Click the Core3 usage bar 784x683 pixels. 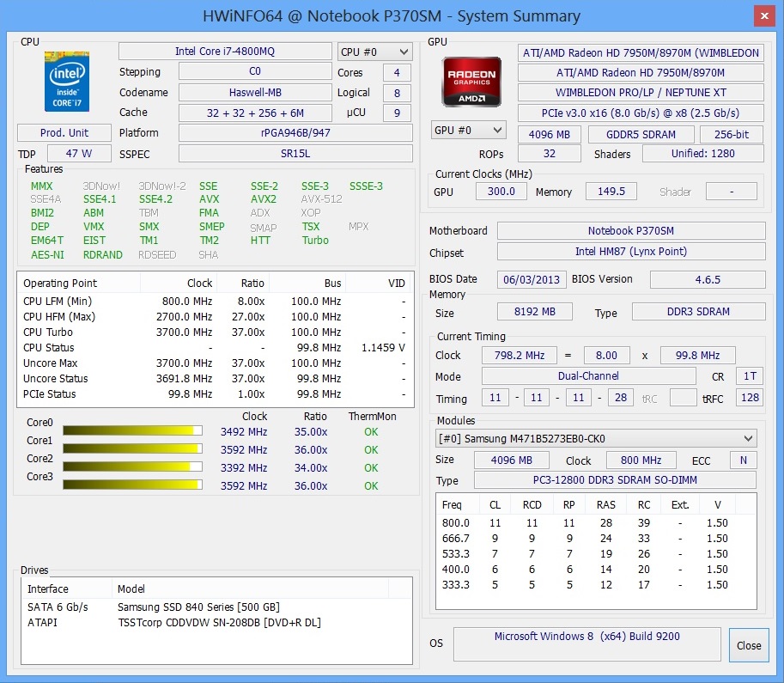132,485
